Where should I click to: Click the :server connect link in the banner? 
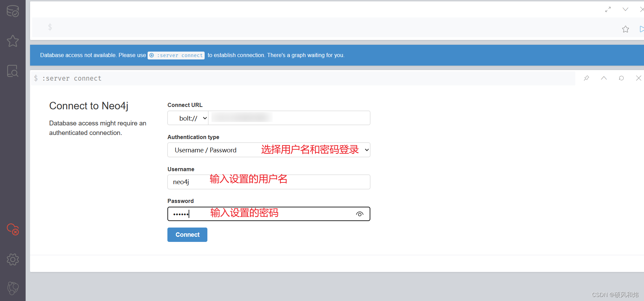coord(176,55)
